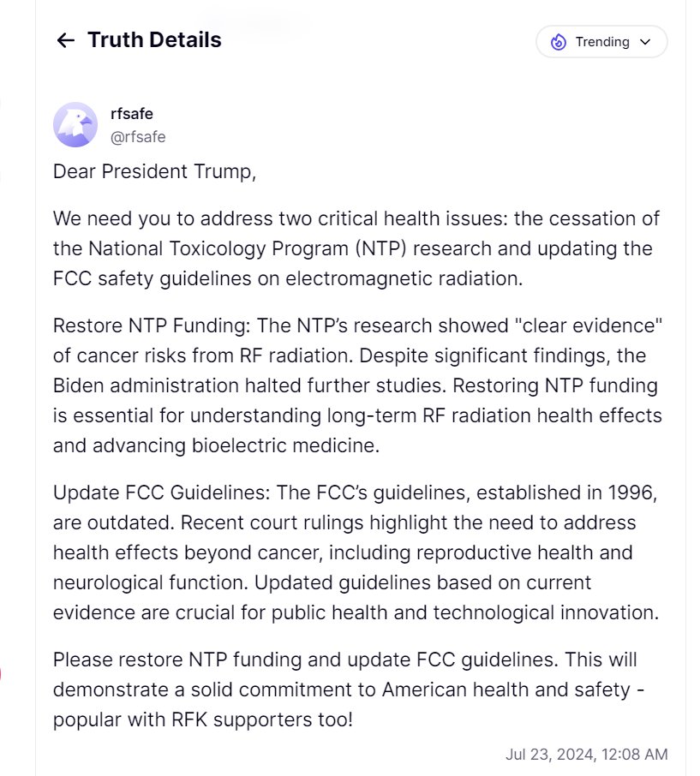This screenshot has width=700, height=776.
Task: Open the rfsafe display name profile
Action: click(132, 114)
